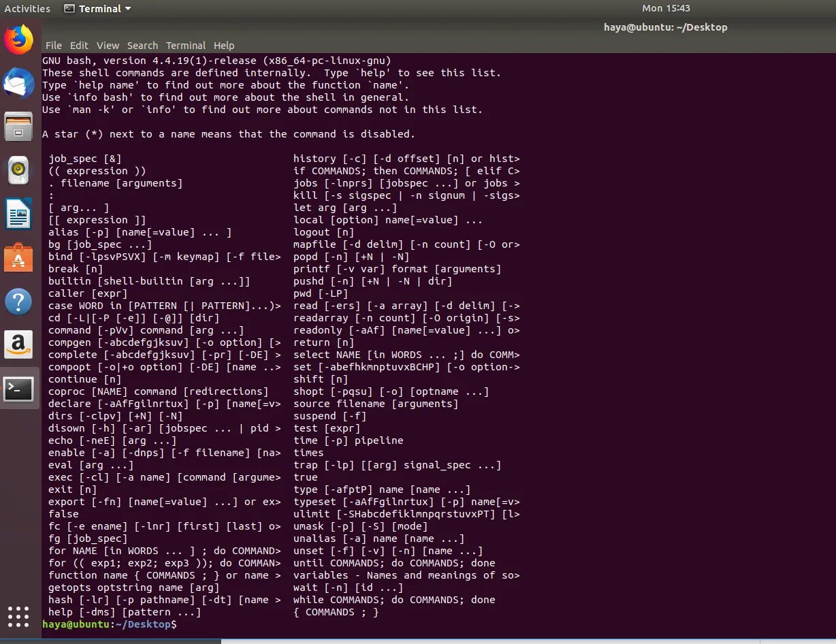Image resolution: width=836 pixels, height=644 pixels.
Task: Open Rhythmbox music player dock icon
Action: coord(19,170)
